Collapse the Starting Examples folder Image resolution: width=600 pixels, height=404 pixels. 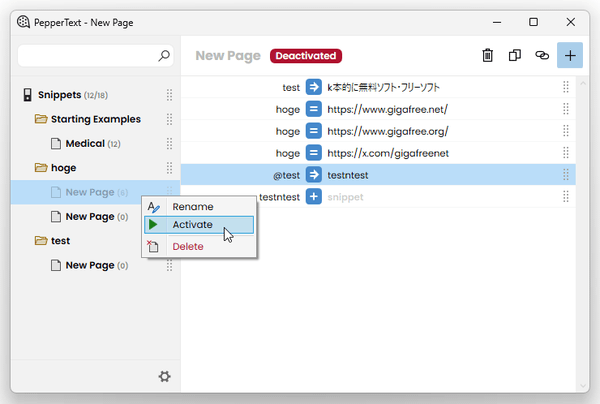coord(41,119)
